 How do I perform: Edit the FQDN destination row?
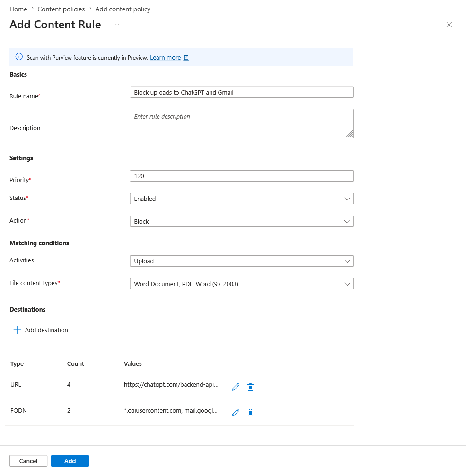(x=236, y=413)
